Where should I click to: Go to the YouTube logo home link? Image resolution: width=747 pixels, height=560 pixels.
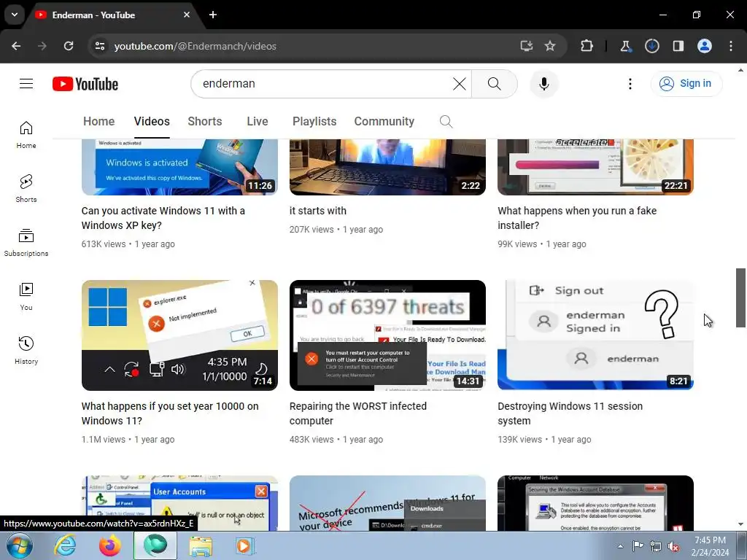coord(85,84)
